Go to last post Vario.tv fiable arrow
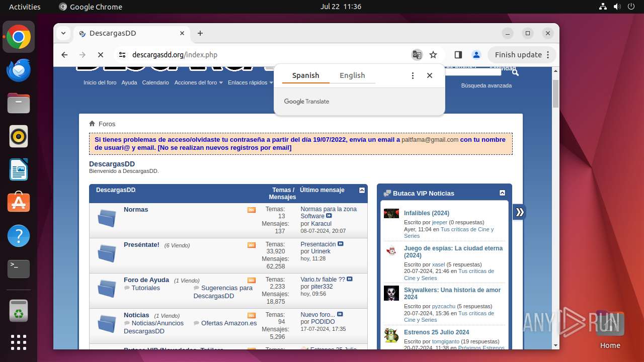The image size is (644, 362). 350,280
